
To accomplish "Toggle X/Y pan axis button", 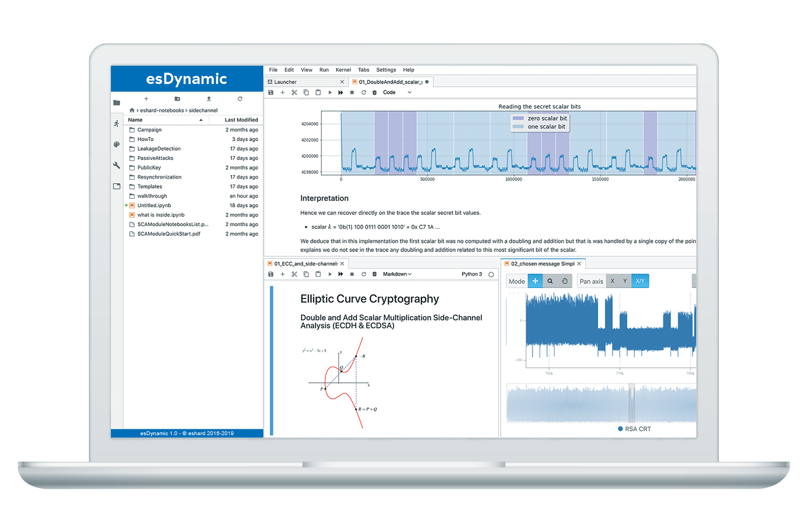I will click(640, 281).
